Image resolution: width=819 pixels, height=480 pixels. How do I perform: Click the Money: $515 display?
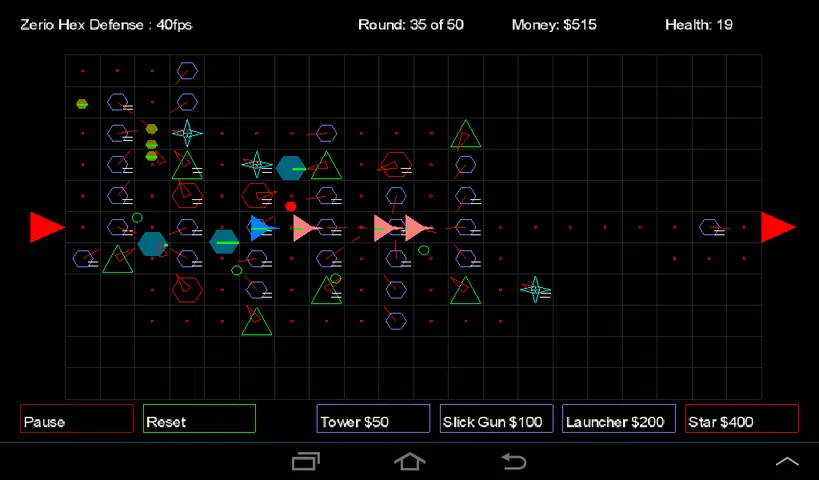553,24
